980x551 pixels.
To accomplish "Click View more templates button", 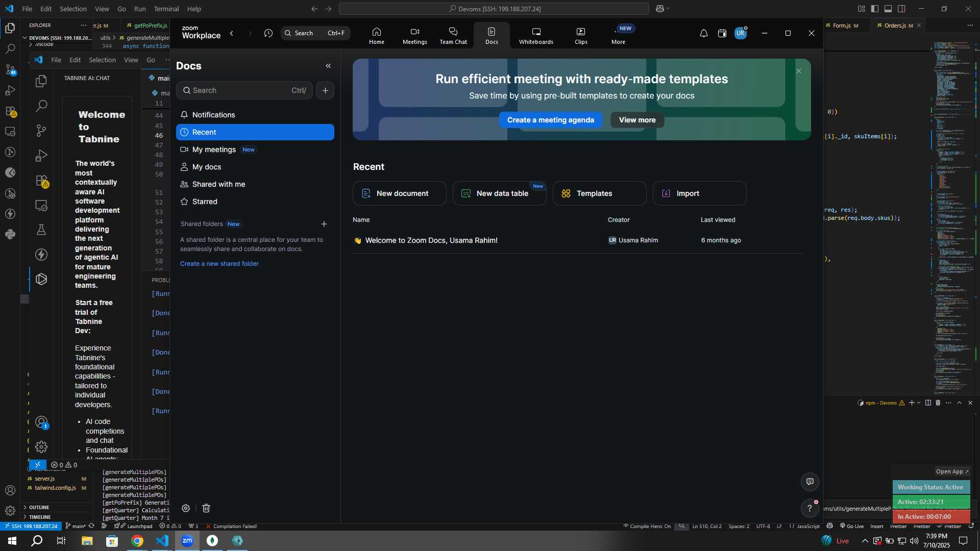I will coord(637,120).
